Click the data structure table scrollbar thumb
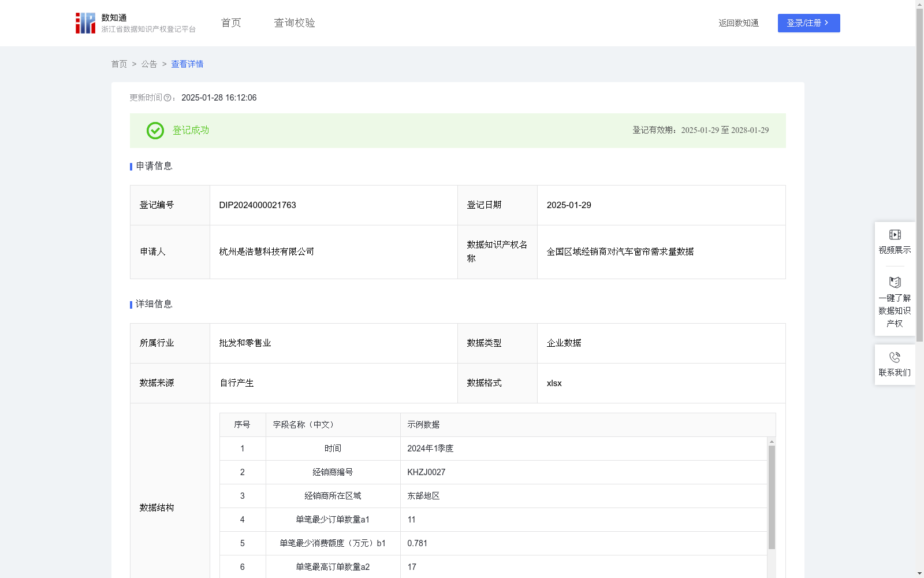Viewport: 924px width, 578px height. click(772, 497)
